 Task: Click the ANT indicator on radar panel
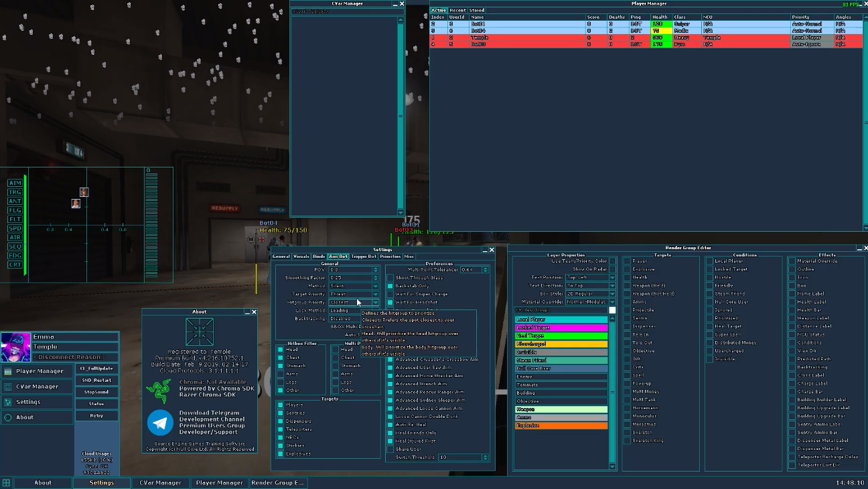15,201
